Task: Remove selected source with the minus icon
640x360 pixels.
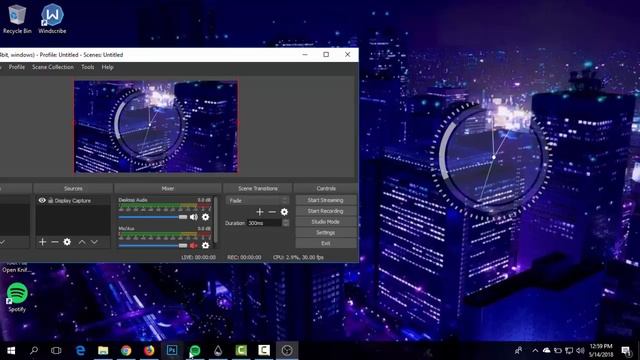Action: [55, 242]
